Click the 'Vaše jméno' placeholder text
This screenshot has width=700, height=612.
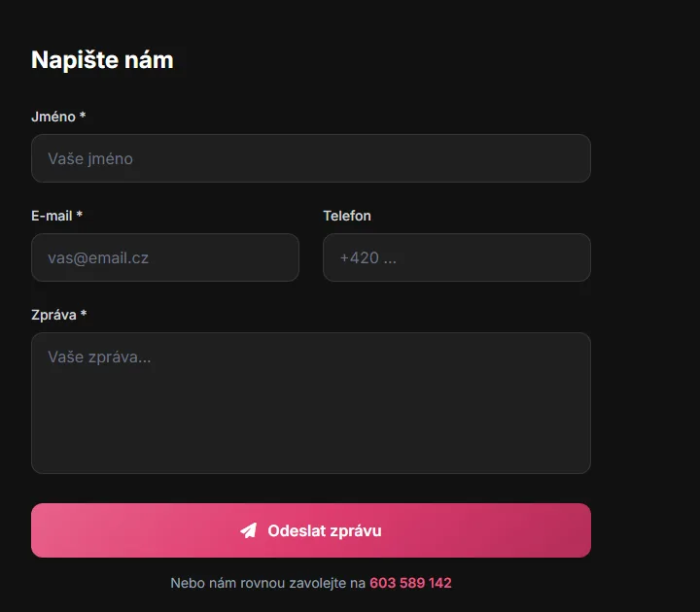pyautogui.click(x=90, y=158)
